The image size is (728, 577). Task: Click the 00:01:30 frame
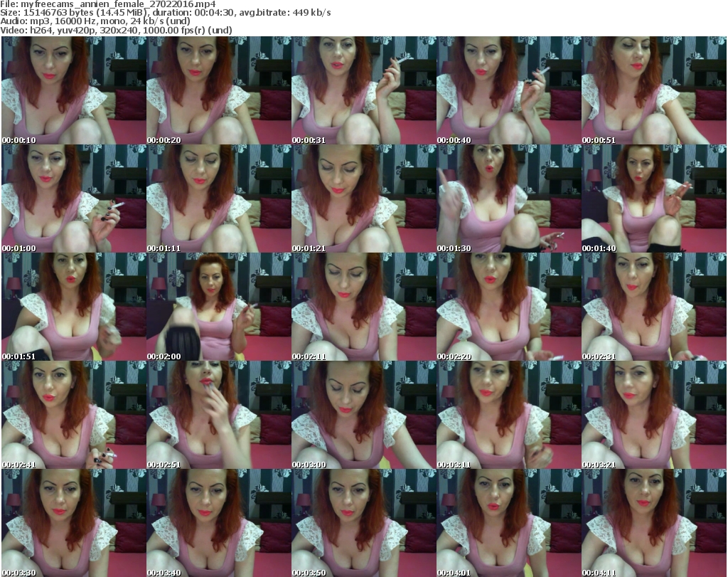509,198
